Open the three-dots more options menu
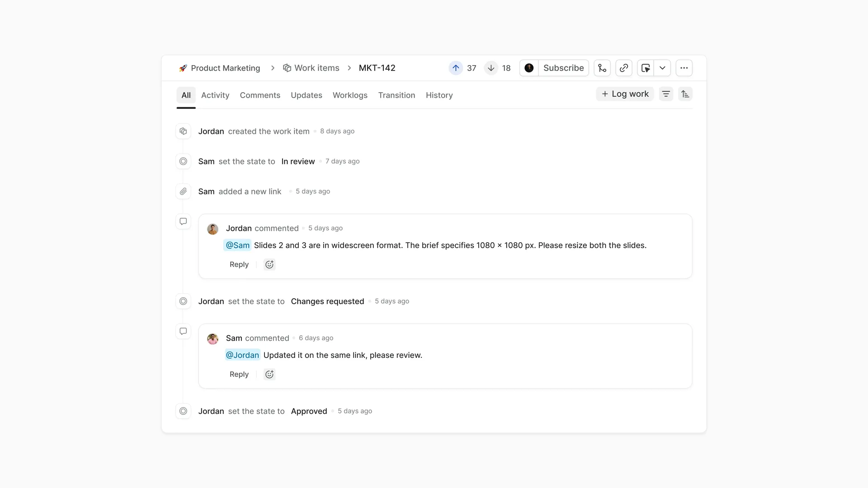The image size is (868, 488). (x=684, y=68)
